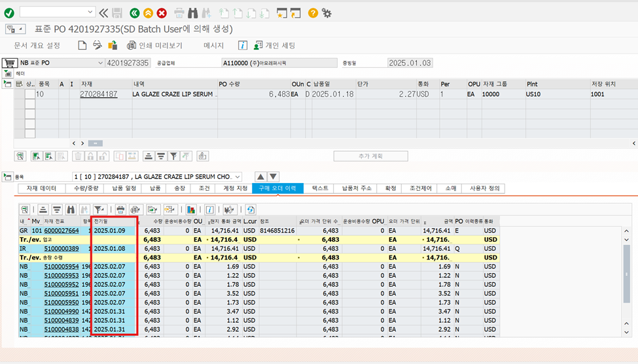Viewport: 638px width, 364px height.
Task: Click the green Enter checkmark icon
Action: [x=9, y=13]
